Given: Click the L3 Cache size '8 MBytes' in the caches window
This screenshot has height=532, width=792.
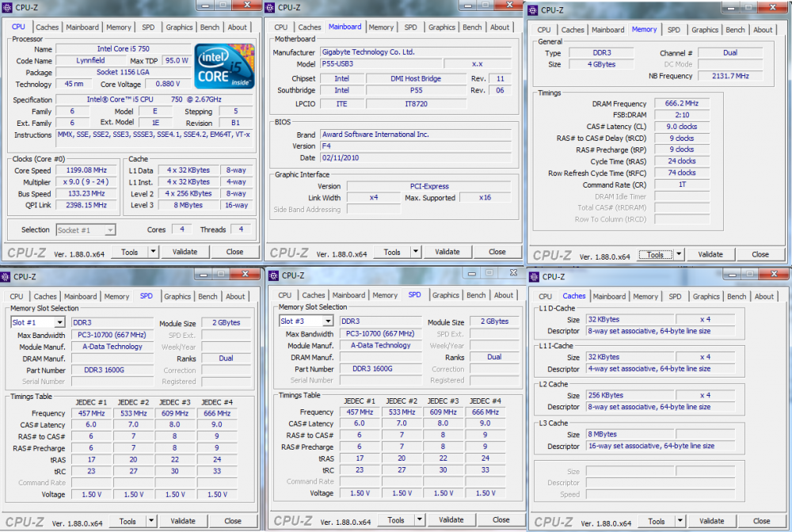Looking at the screenshot, I should (630, 434).
